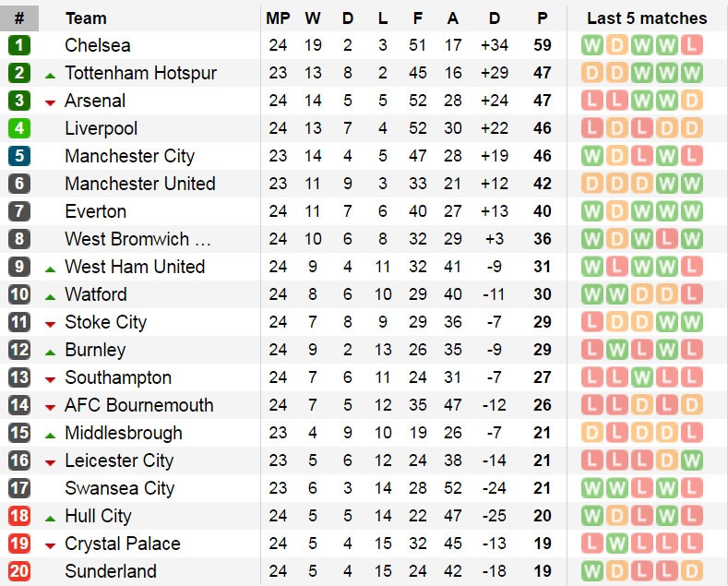Click the green up arrow beside Tottenham Hotspur

[50, 74]
